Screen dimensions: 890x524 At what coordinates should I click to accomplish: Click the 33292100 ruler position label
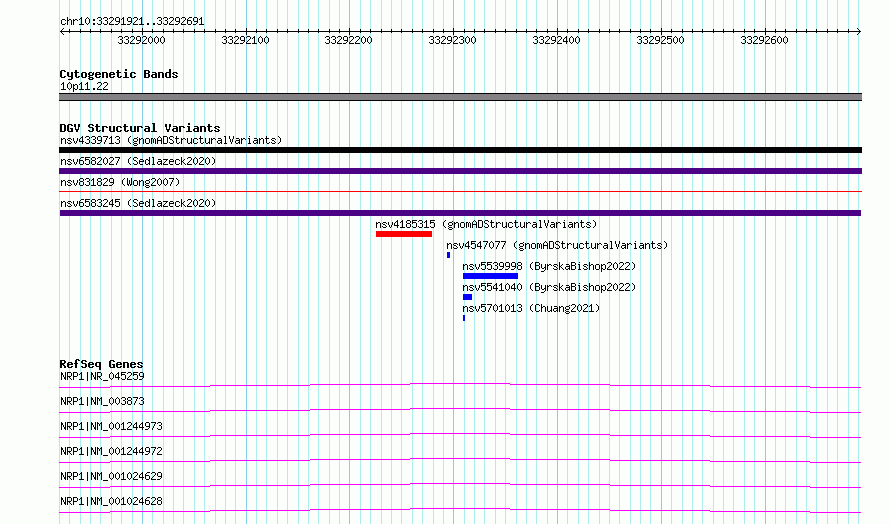click(x=245, y=40)
